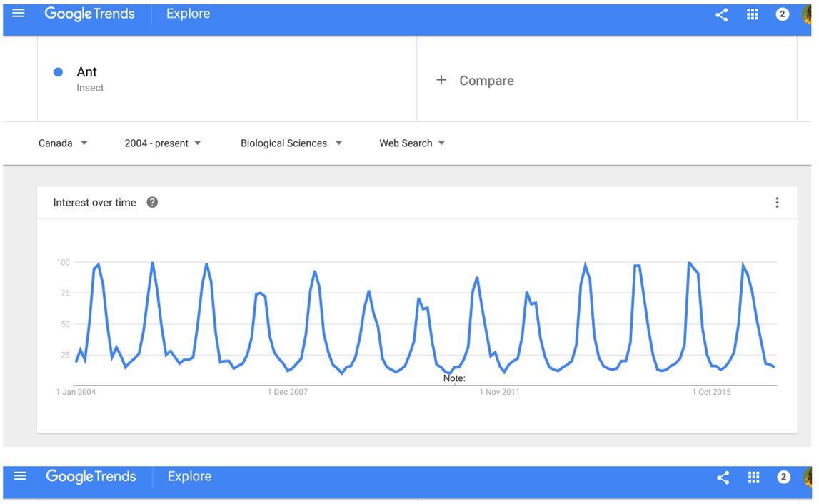Click the Explore label in top header
819x504 pixels.
(x=188, y=14)
